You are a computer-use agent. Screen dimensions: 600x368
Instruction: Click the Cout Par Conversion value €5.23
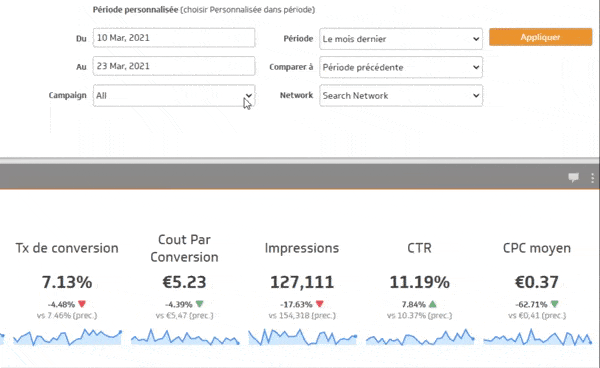click(184, 282)
